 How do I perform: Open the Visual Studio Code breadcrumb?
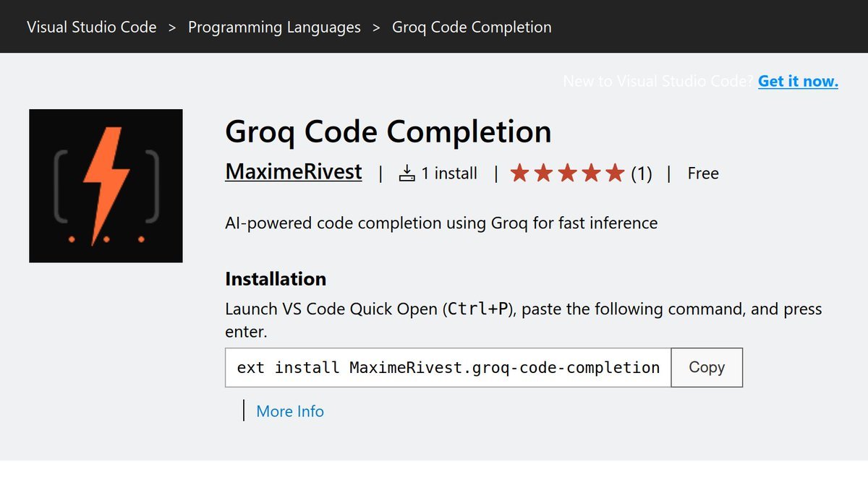[x=92, y=27]
